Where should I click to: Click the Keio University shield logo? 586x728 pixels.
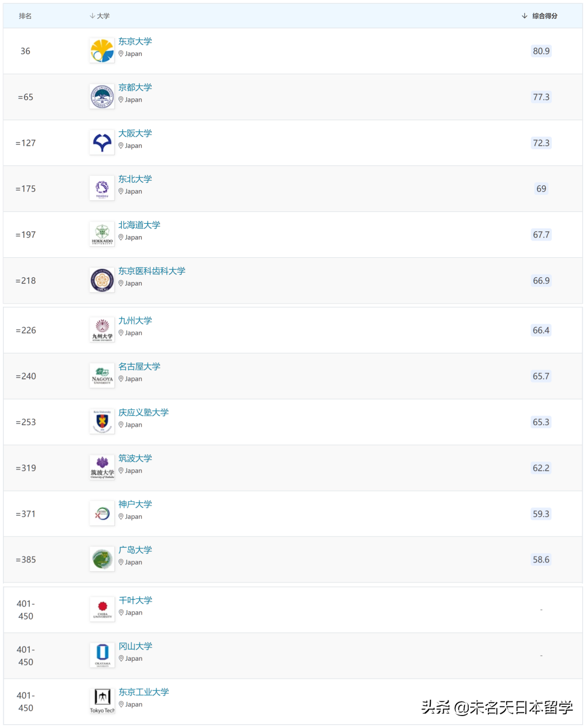tap(102, 422)
